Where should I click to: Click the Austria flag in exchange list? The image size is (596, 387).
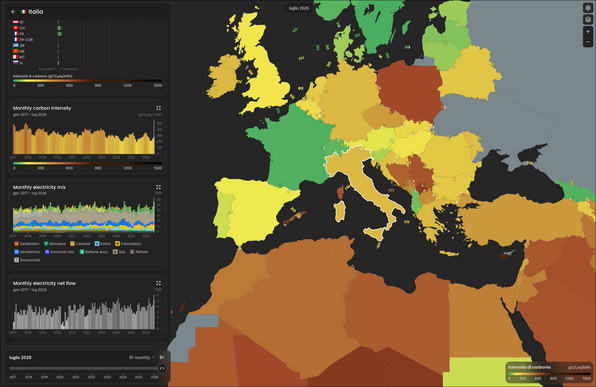tap(16, 22)
